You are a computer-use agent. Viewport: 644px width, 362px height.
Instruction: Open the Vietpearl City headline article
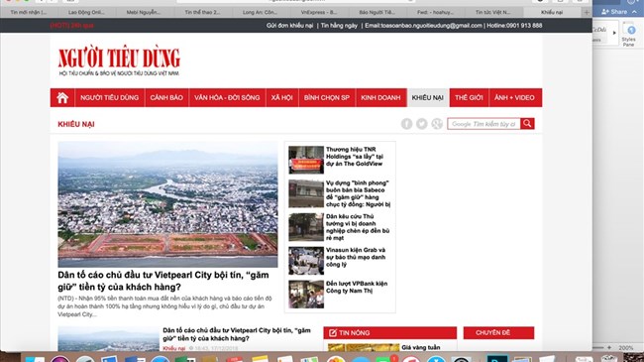[x=163, y=281]
